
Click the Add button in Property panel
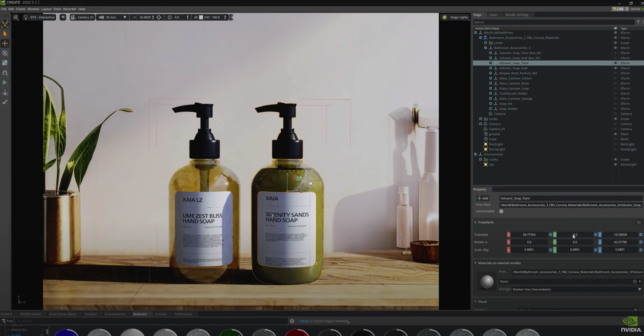click(x=483, y=198)
